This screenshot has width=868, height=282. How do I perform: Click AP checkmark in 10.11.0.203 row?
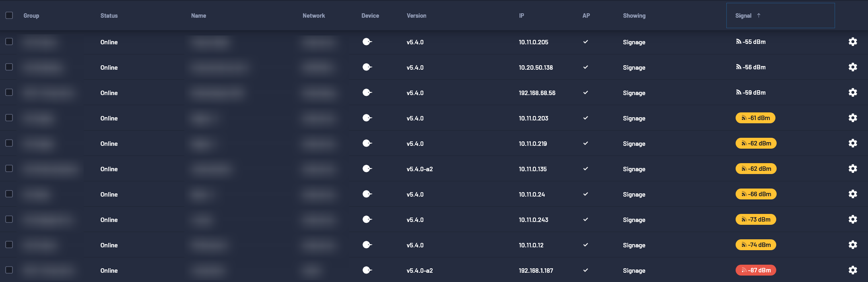pyautogui.click(x=586, y=118)
